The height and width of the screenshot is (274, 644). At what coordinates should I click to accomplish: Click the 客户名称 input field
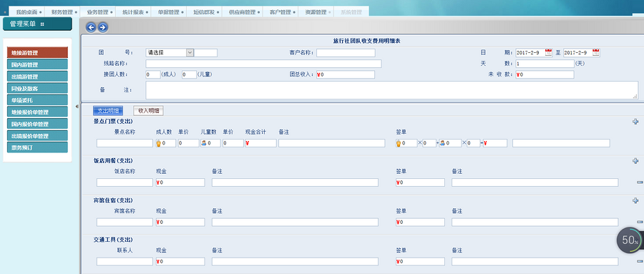[x=346, y=52]
